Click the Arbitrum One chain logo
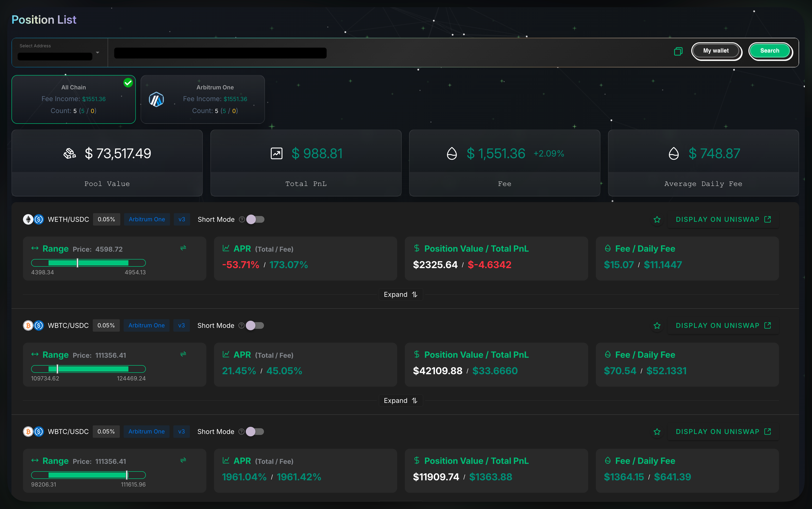The height and width of the screenshot is (509, 812). pyautogui.click(x=157, y=99)
